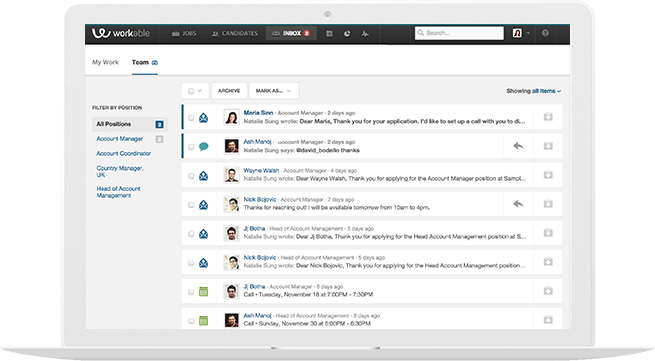This screenshot has width=655, height=361.
Task: Archive Nick Bojovic Account Manager message via box icon
Action: click(548, 204)
